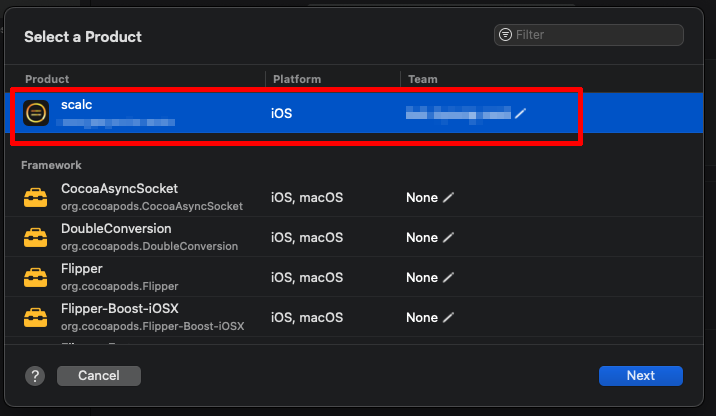The height and width of the screenshot is (416, 716).
Task: Edit team for Flipper-Boost-iOSX framework
Action: click(x=448, y=317)
